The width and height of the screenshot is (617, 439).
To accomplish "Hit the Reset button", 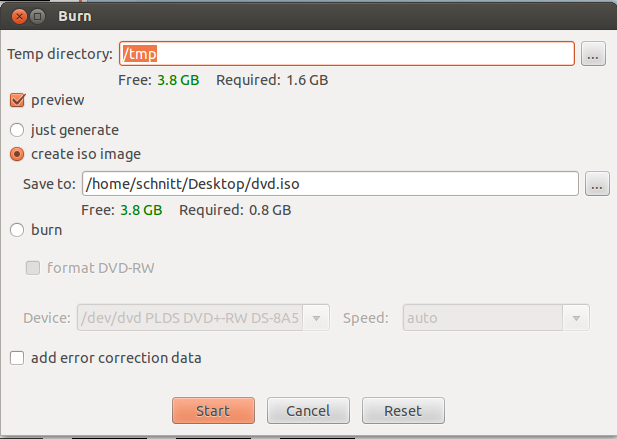I will 401,410.
